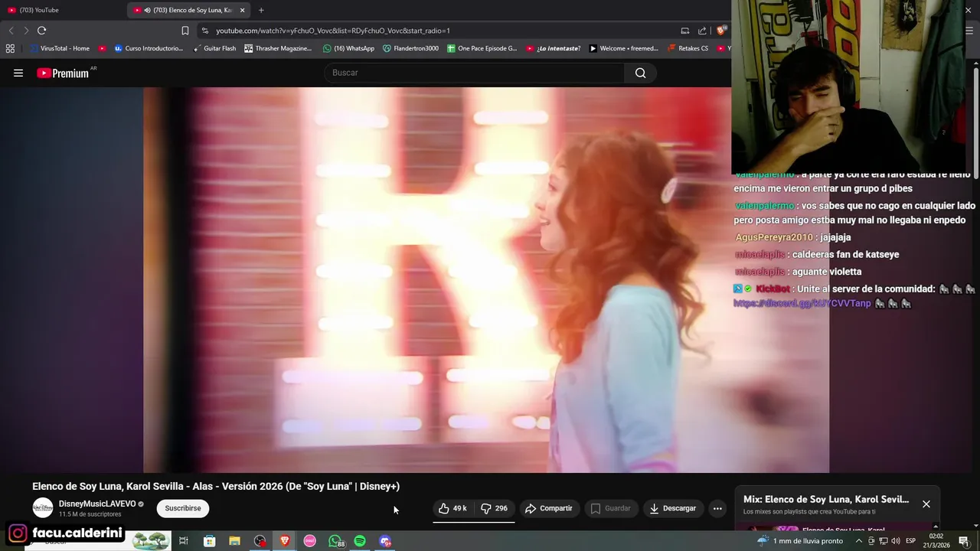This screenshot has height=551, width=980.
Task: Open the Discord invite link in chat
Action: click(802, 304)
